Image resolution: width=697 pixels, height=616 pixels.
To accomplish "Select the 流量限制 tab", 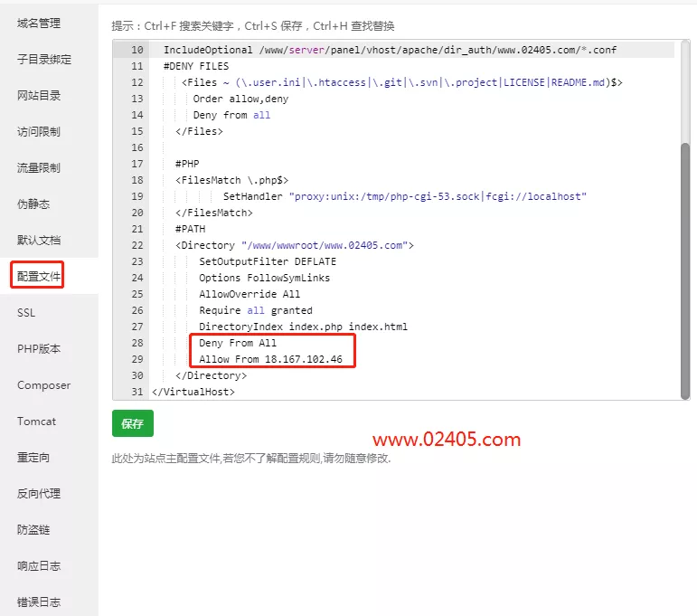I will [x=39, y=168].
